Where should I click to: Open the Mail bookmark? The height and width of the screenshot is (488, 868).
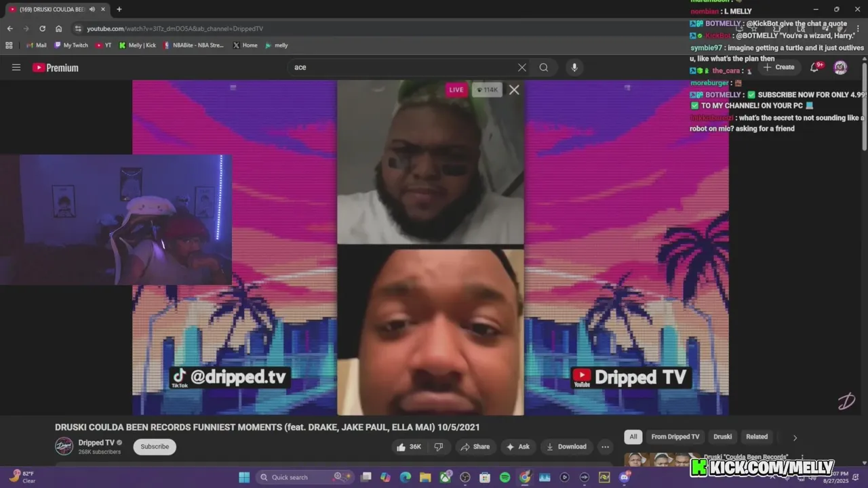pos(37,45)
